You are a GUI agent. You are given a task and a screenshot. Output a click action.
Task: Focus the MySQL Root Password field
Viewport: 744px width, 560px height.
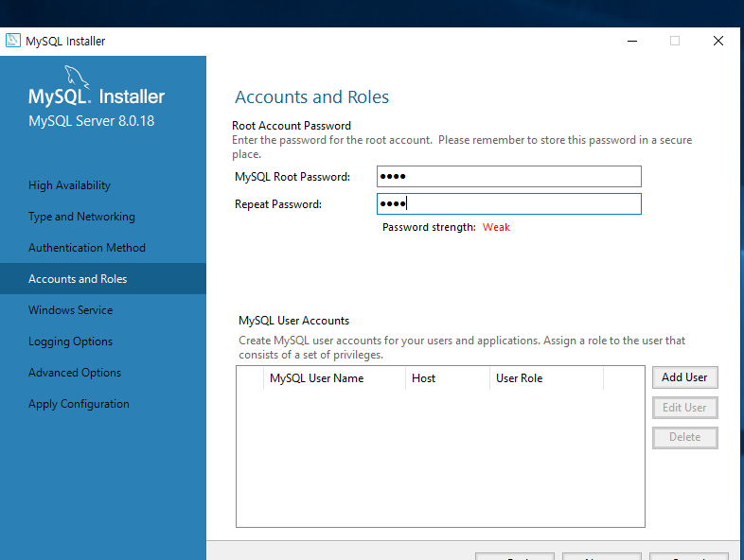click(x=508, y=176)
